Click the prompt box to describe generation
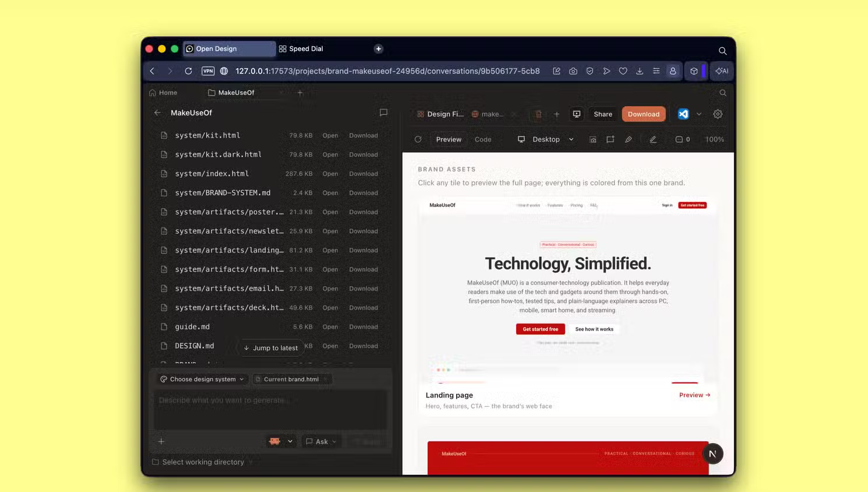Screen dimensions: 868x492 coord(270,409)
